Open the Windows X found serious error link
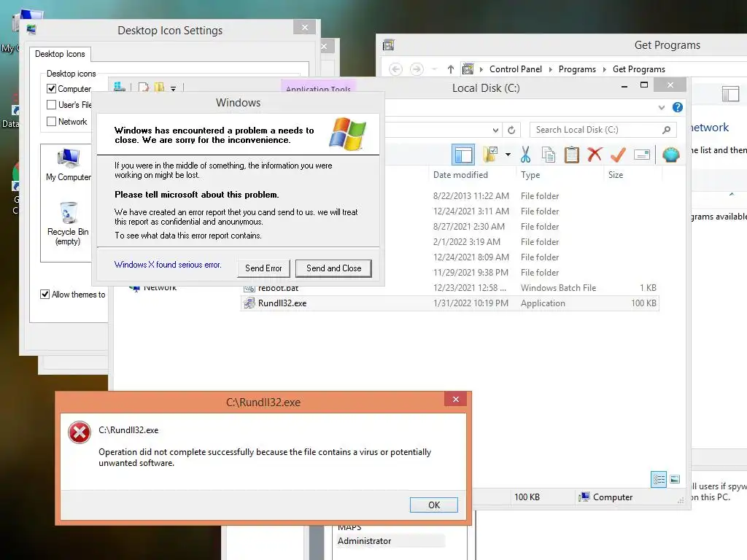 [168, 264]
